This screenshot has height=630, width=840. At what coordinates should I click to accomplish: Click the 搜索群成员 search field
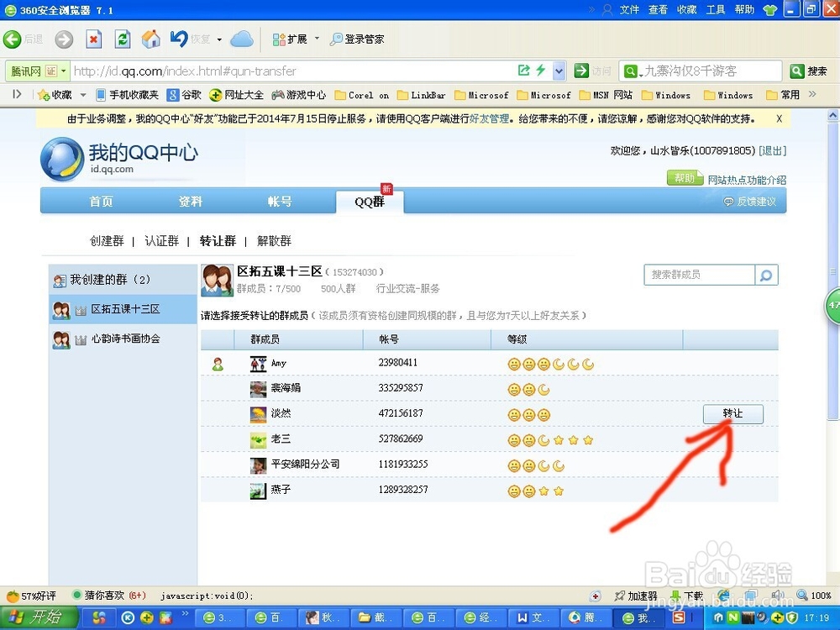pos(700,275)
